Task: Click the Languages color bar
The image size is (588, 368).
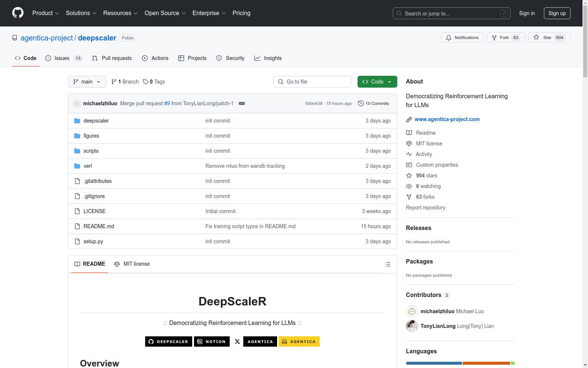Action: click(x=460, y=363)
